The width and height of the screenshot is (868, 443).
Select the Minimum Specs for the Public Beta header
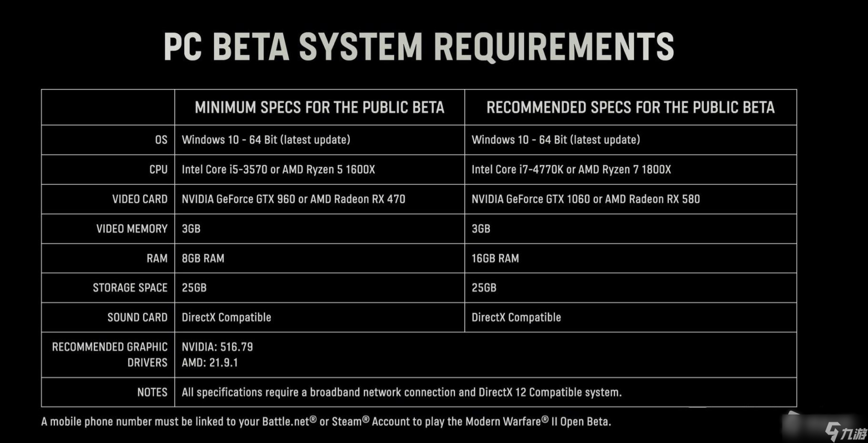point(319,108)
